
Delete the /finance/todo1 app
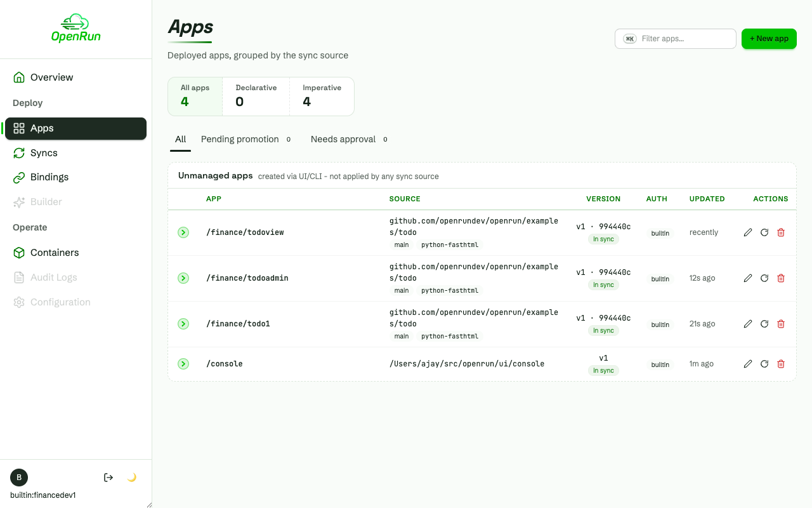click(x=781, y=324)
